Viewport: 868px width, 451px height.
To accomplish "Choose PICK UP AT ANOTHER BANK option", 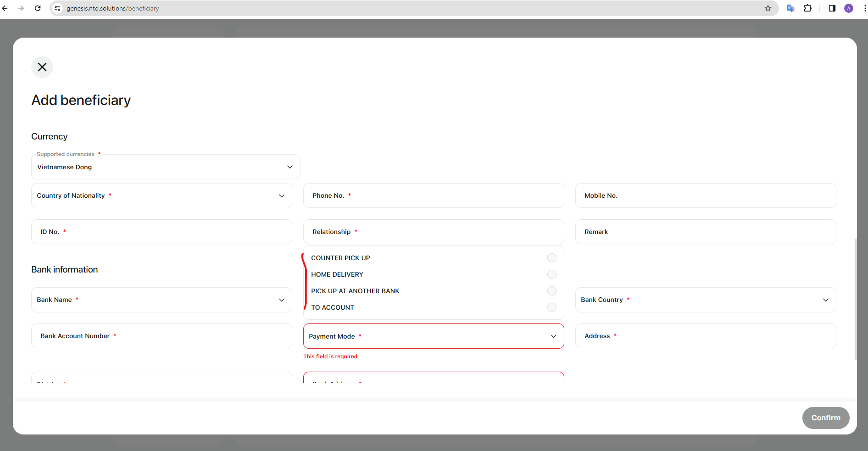I will 551,291.
